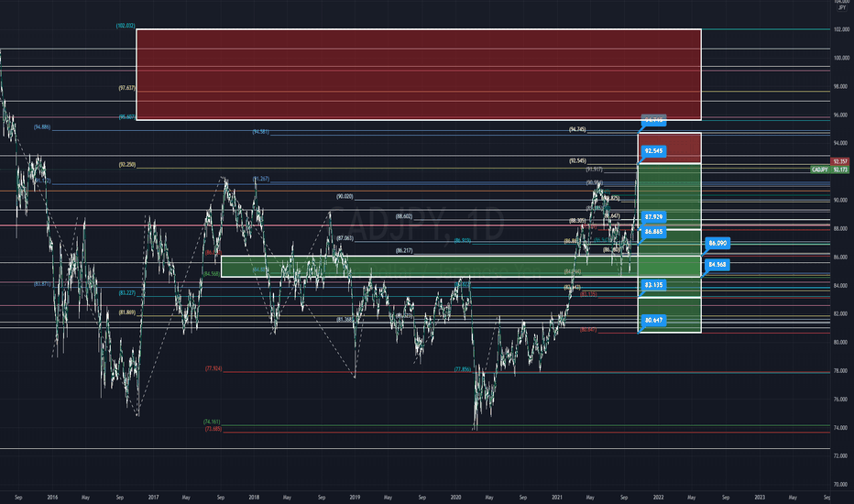
Task: Click the 2019 label on time axis
Action: pyautogui.click(x=355, y=498)
